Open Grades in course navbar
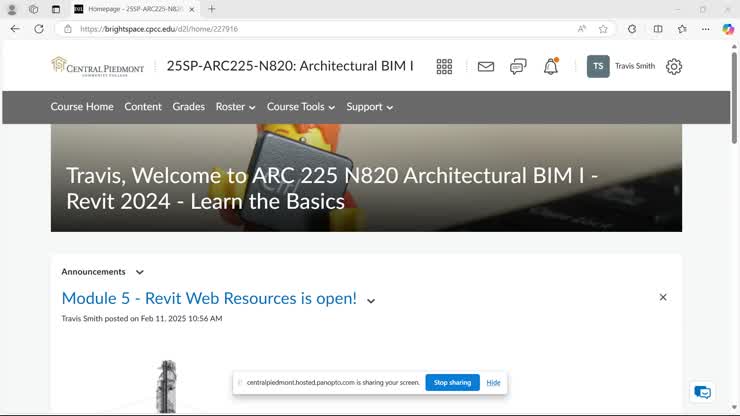The width and height of the screenshot is (740, 416). pos(188,107)
